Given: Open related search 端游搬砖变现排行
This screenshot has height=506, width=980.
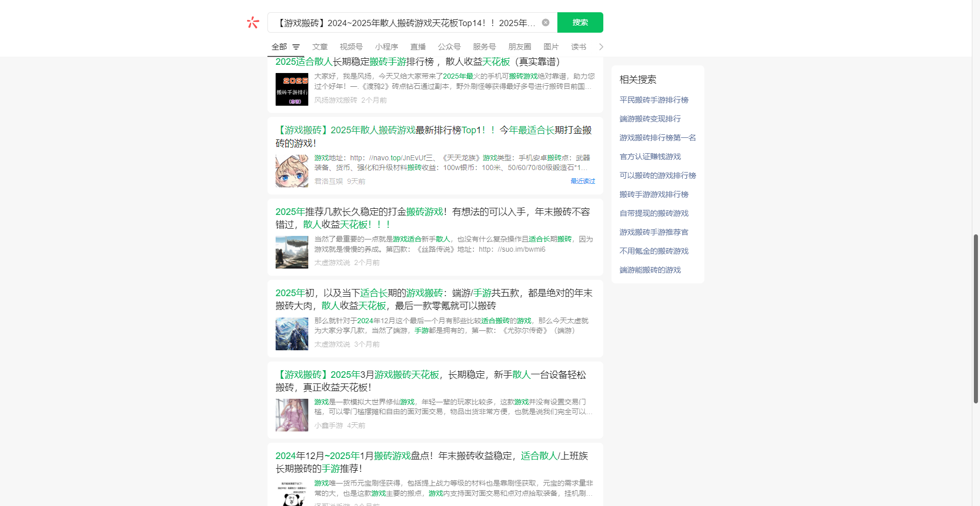Looking at the screenshot, I should [x=650, y=119].
